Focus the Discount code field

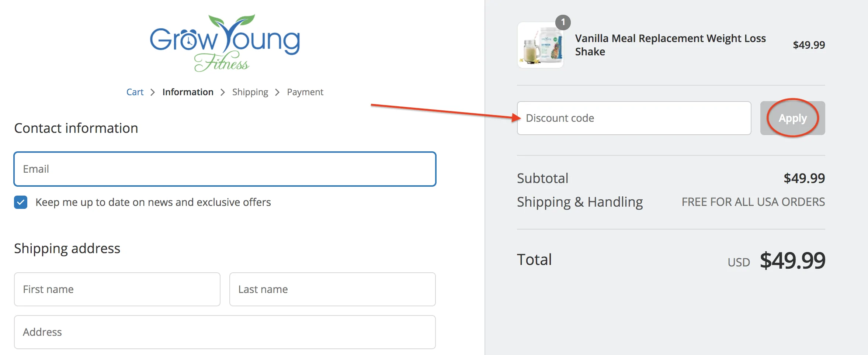click(x=634, y=118)
